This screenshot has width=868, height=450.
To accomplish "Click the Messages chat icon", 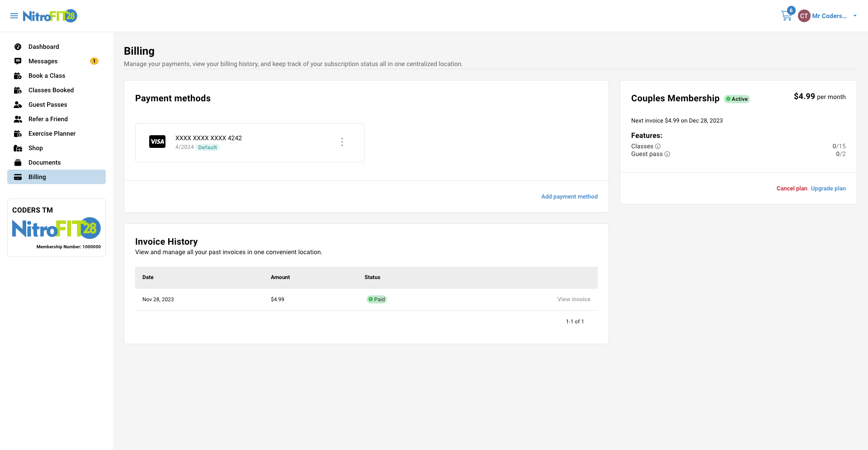I will pos(18,61).
